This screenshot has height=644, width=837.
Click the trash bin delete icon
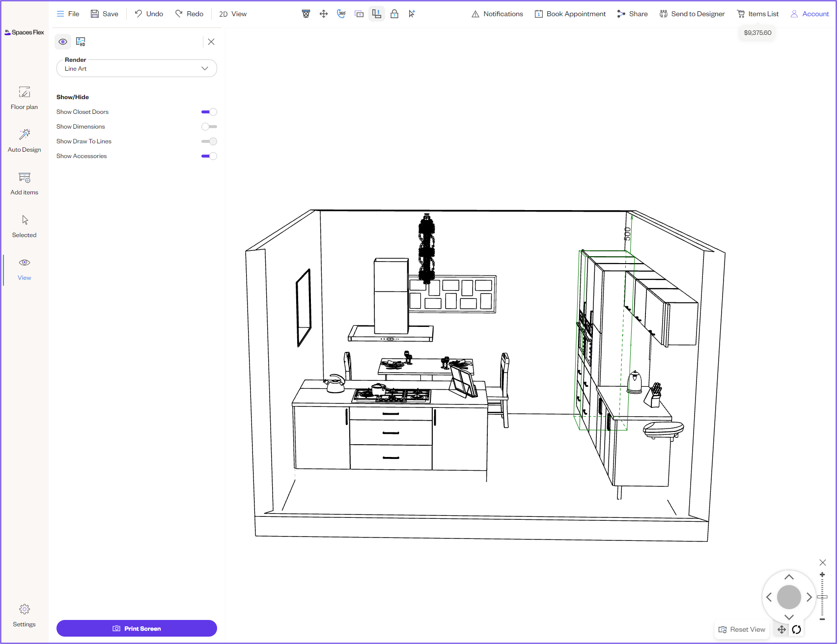pos(306,14)
